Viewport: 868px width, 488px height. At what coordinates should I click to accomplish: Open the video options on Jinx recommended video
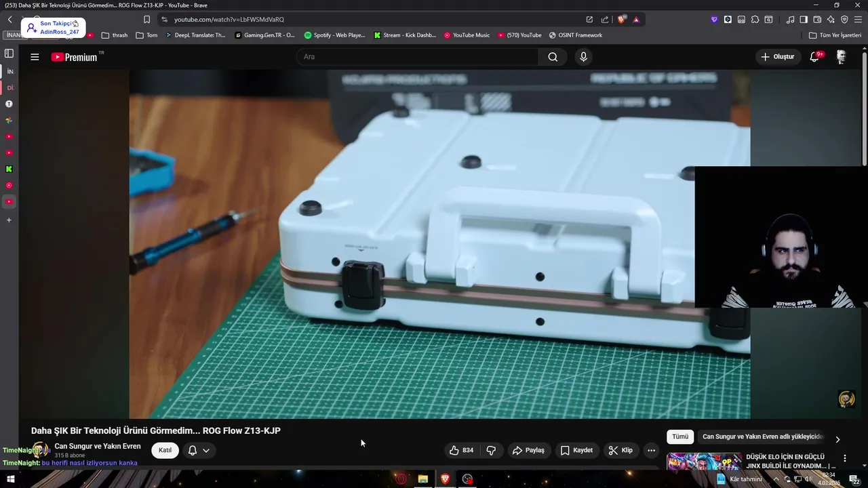tap(844, 458)
